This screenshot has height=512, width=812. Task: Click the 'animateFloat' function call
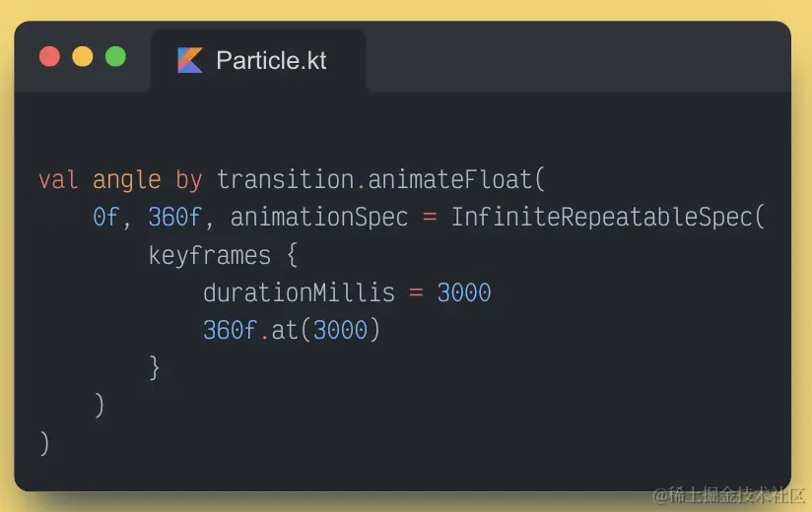pyautogui.click(x=449, y=180)
